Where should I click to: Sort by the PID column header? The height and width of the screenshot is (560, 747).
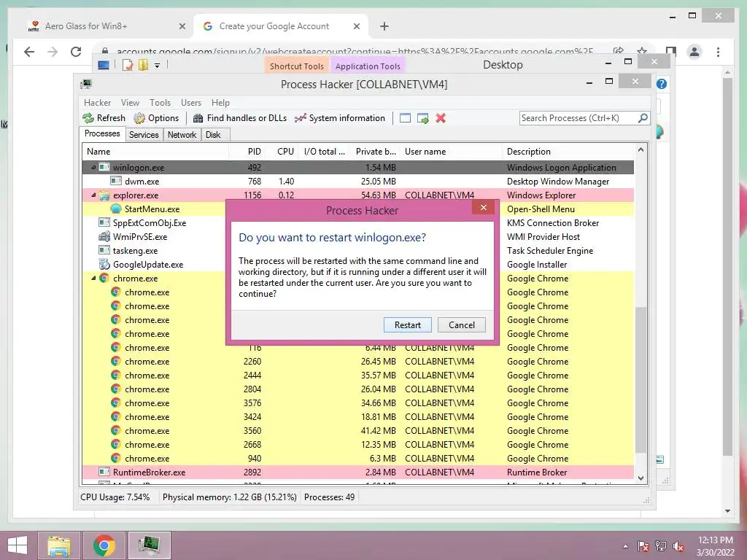(x=247, y=152)
